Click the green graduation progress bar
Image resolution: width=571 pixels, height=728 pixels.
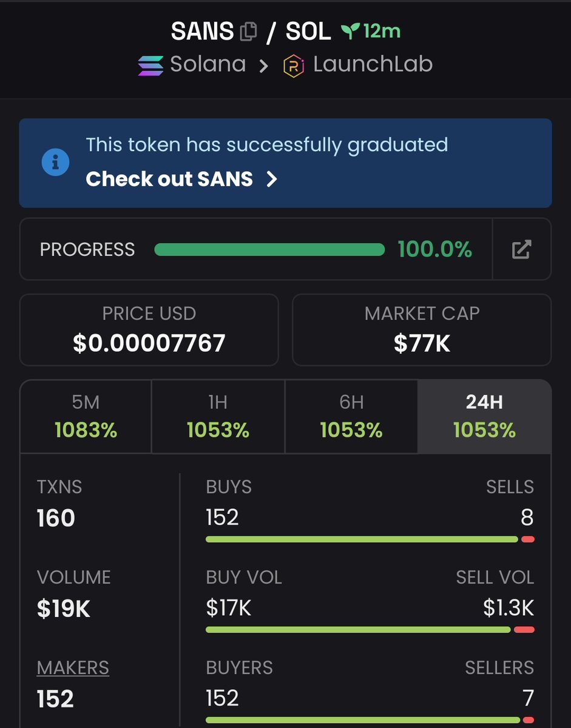click(x=269, y=249)
